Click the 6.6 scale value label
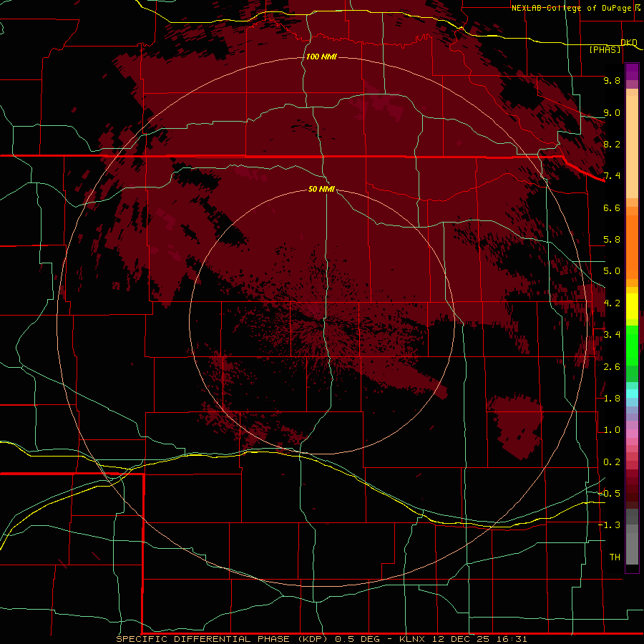644x644 pixels. point(612,208)
